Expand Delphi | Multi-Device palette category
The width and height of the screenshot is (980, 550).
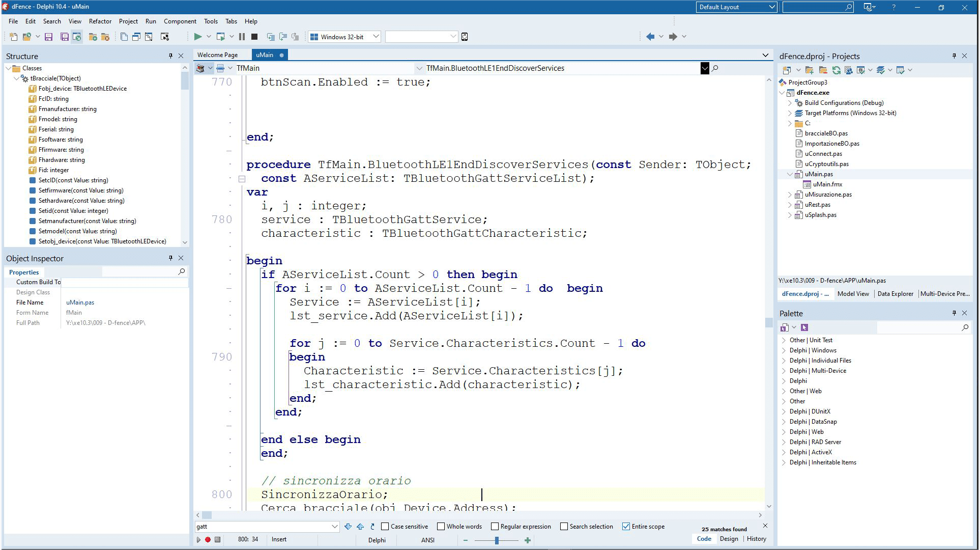[784, 371]
